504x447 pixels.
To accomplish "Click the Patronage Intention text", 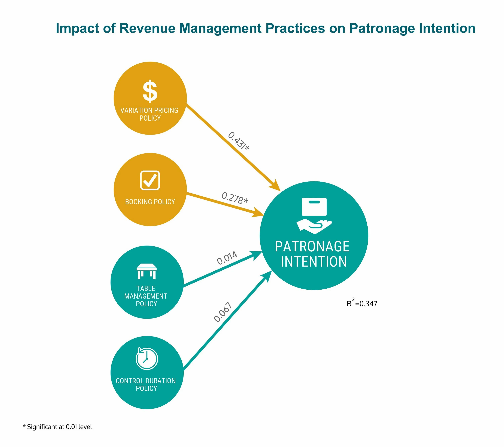I will coord(313,254).
